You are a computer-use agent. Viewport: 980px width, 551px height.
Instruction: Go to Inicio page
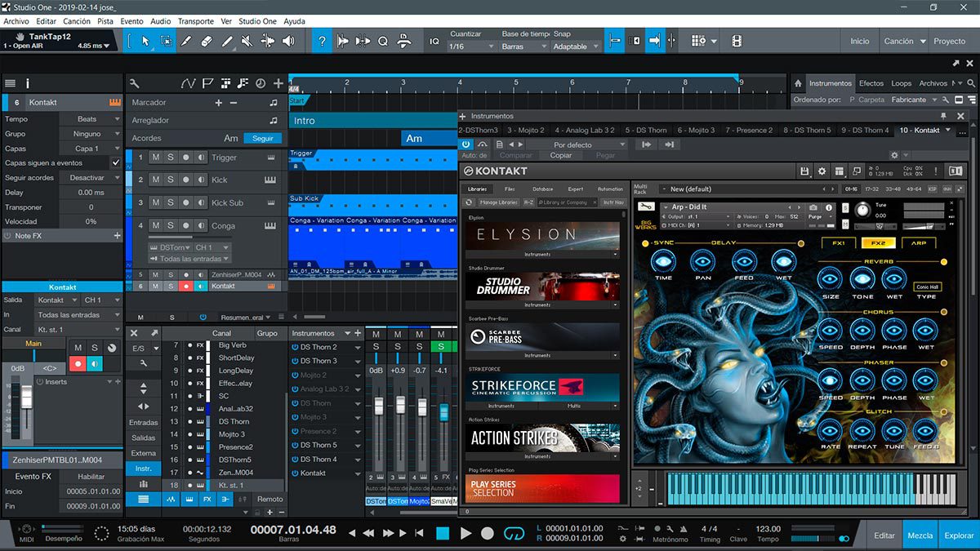[x=860, y=41]
